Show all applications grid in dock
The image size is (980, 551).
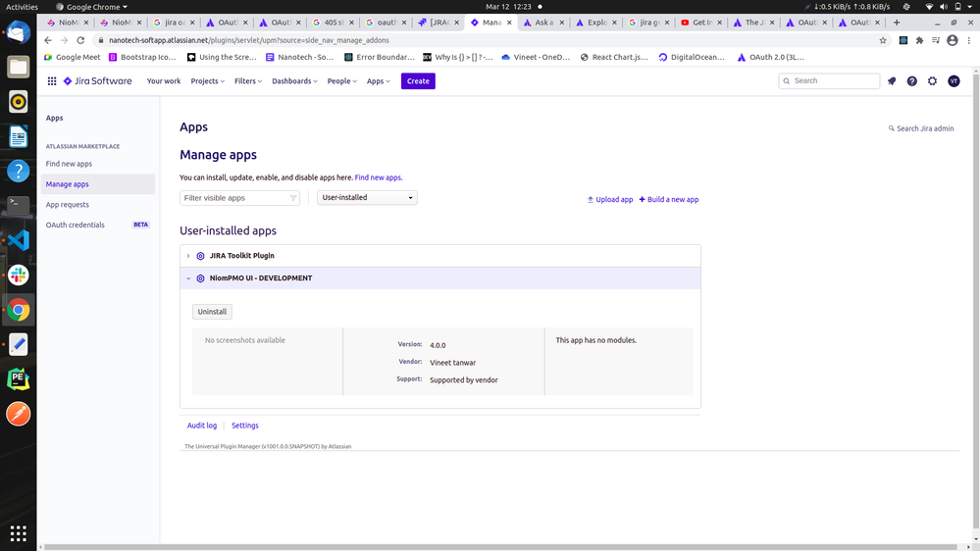point(18,533)
